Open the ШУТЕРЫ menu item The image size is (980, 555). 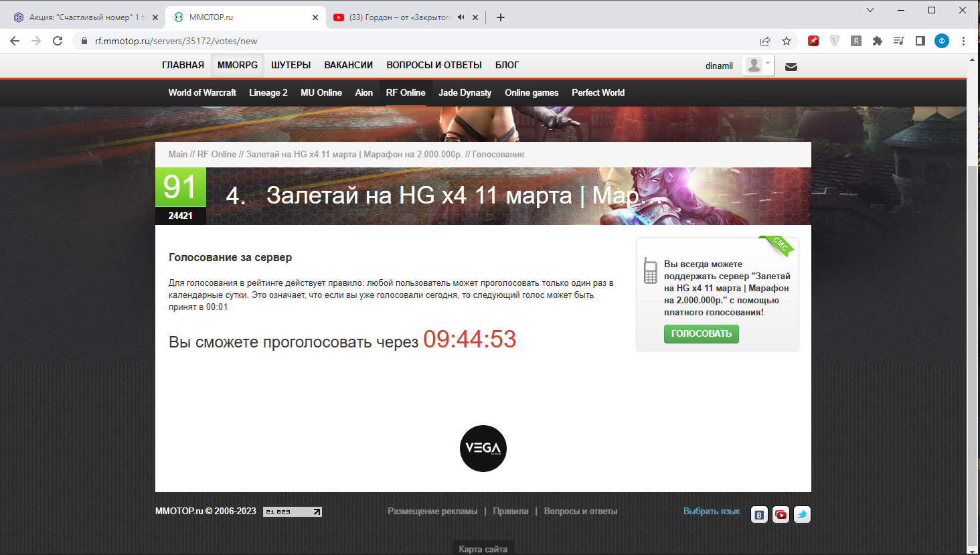click(x=291, y=65)
